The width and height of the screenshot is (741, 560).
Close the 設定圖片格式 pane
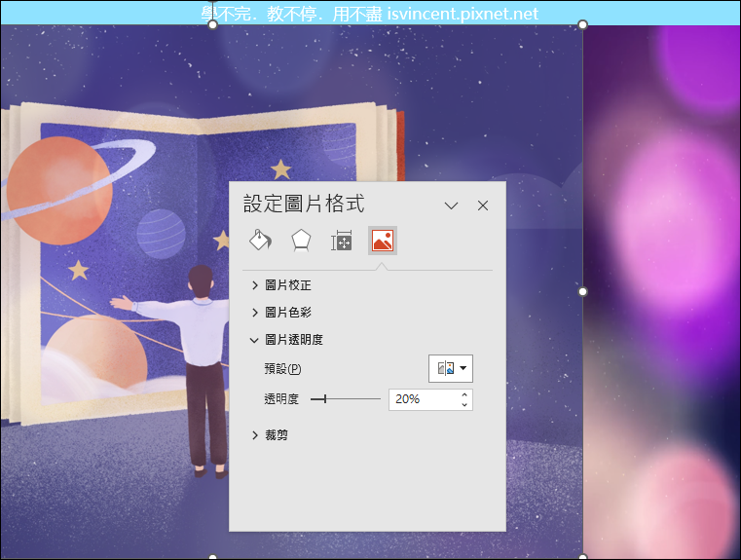tap(483, 205)
